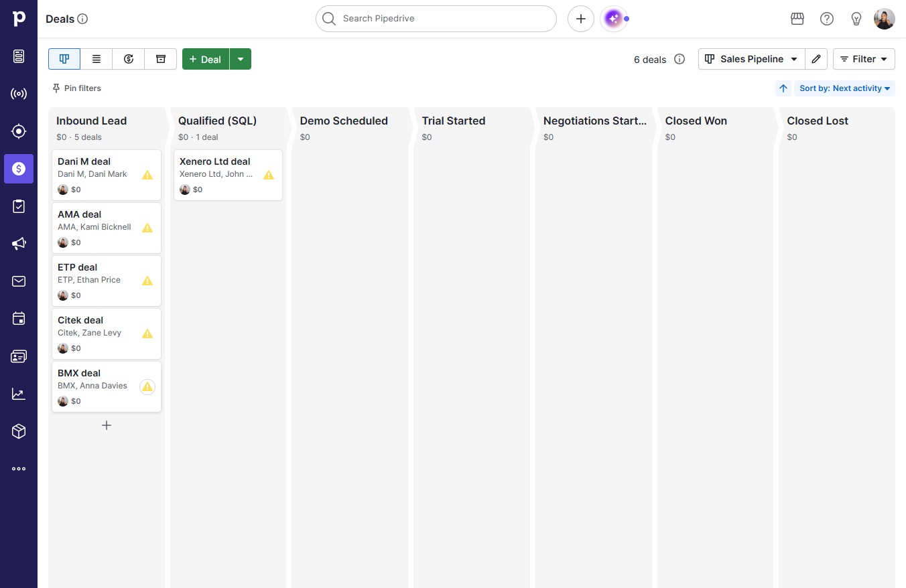Open the Dani M deal card
This screenshot has height=588, width=906.
107,175
